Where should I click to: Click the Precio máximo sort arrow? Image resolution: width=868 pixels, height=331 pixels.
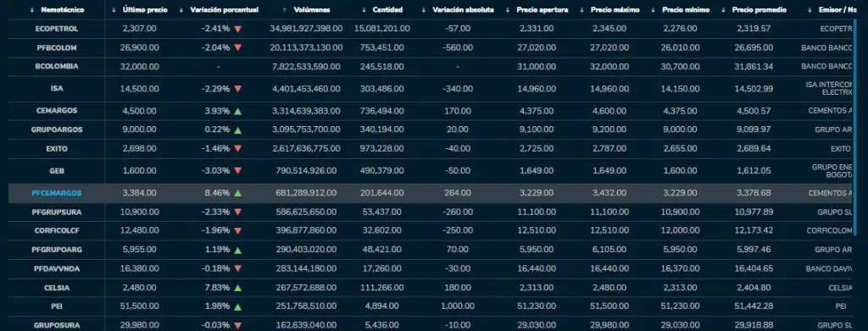pos(582,10)
